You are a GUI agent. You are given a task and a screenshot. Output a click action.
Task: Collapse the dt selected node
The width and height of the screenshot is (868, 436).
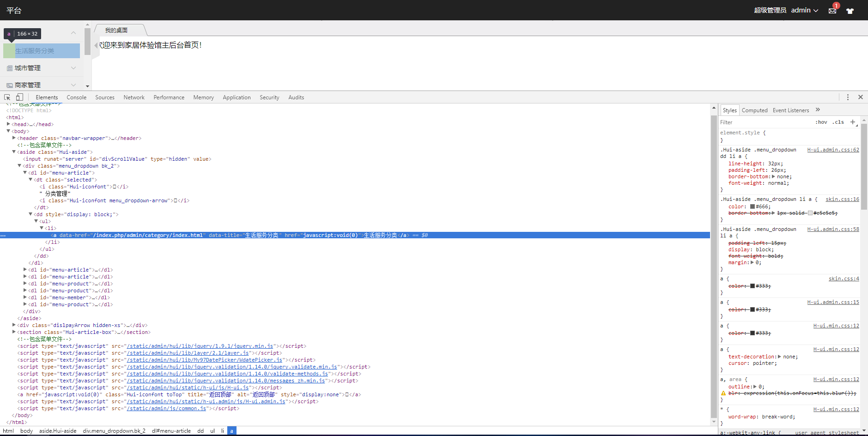(30, 179)
